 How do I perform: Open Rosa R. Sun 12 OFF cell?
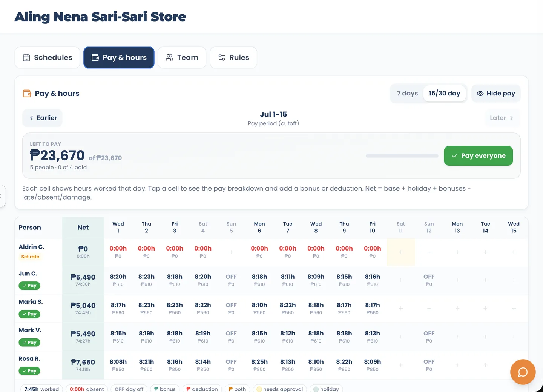(429, 365)
